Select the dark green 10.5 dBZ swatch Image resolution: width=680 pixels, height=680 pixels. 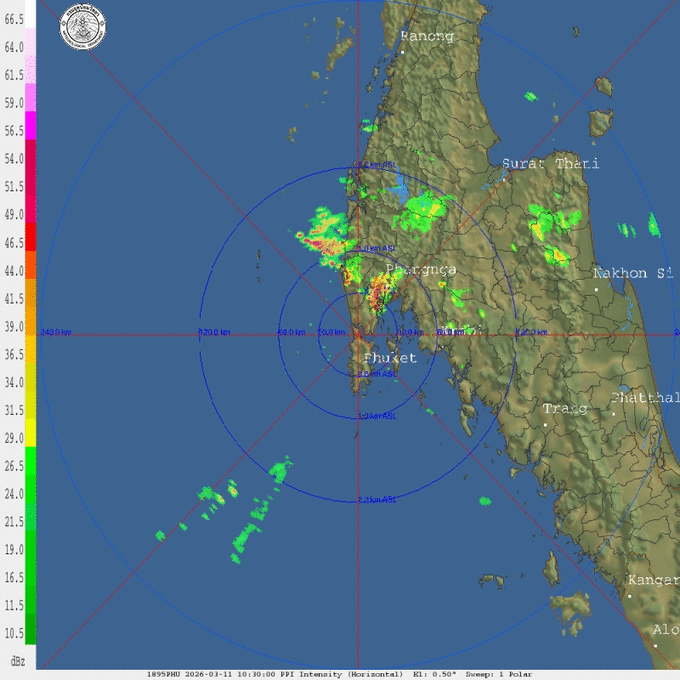31,628
